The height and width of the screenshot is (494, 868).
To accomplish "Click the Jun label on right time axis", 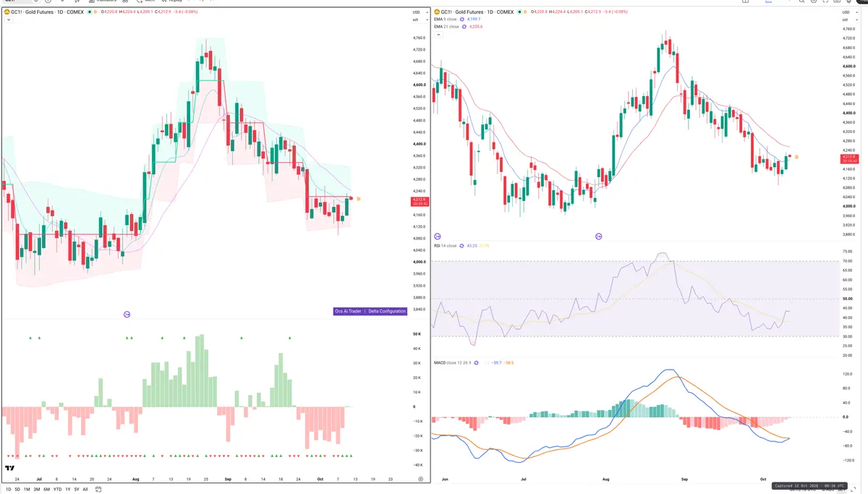I will (444, 479).
